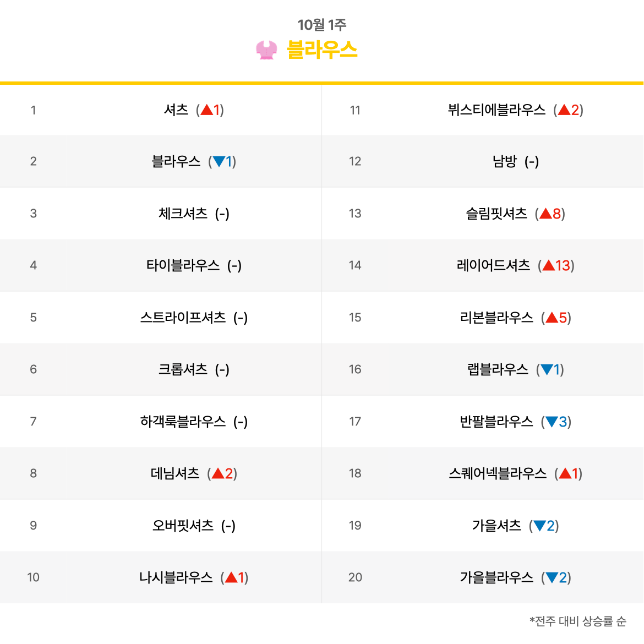The image size is (644, 644).
Task: Select the 오버핏셔츠 row at rank 9
Action: pos(322,525)
